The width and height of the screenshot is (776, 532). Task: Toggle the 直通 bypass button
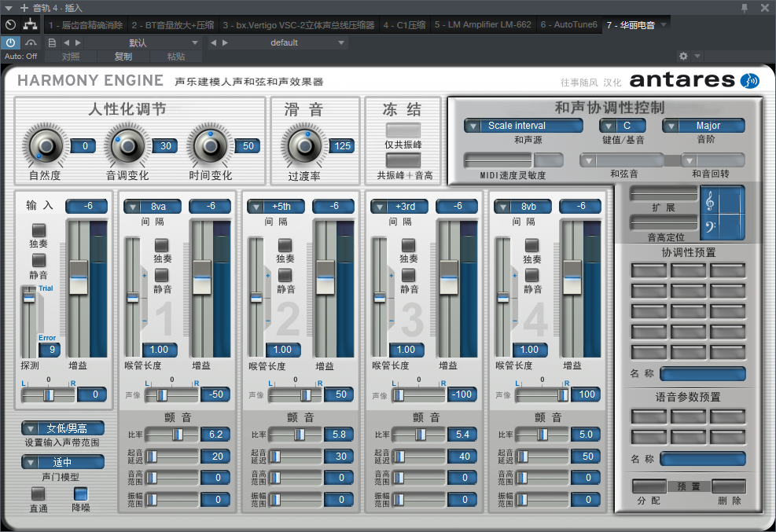click(x=38, y=493)
